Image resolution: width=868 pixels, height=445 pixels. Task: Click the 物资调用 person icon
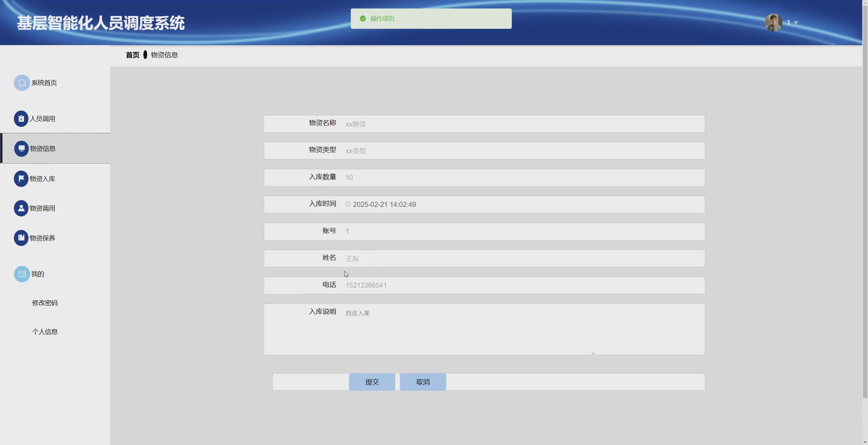coord(21,208)
